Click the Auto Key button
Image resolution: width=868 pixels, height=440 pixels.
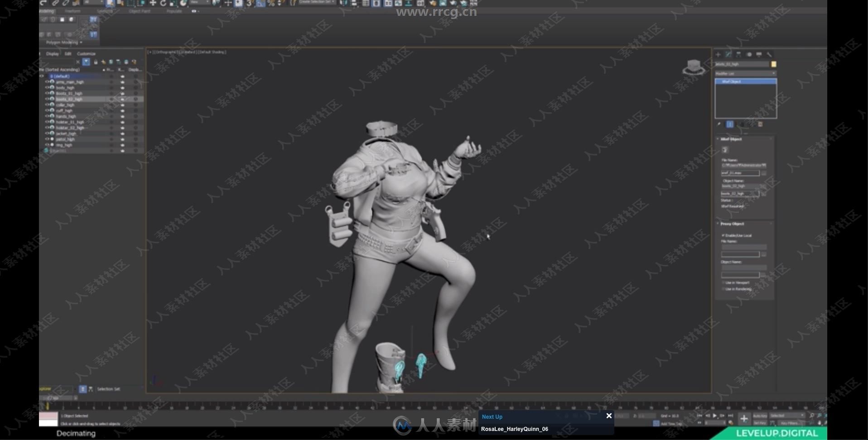pyautogui.click(x=760, y=416)
